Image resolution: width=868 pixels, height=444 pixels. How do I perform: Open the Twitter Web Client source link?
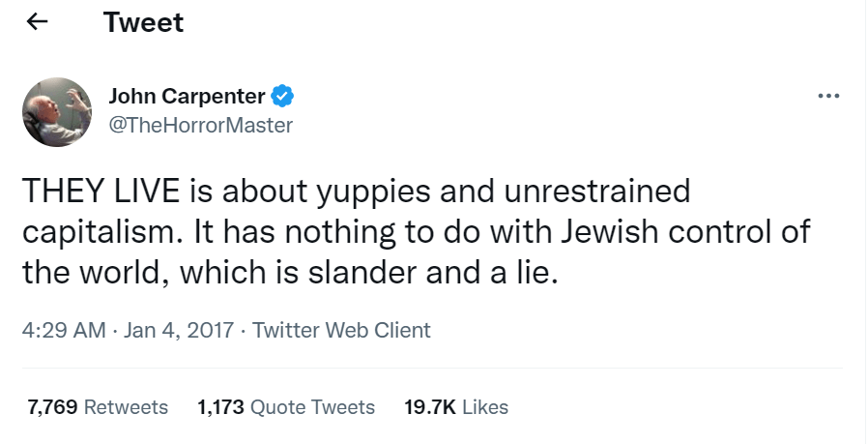[341, 331]
